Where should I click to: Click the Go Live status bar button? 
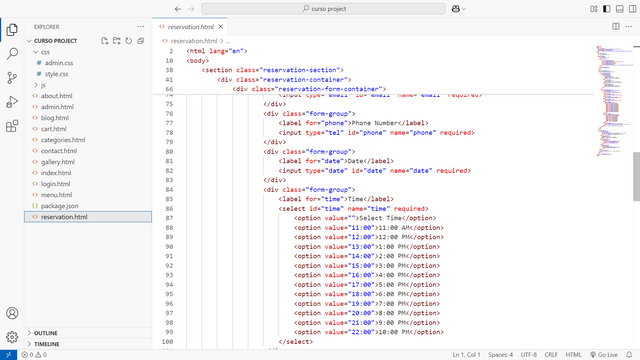tap(604, 355)
